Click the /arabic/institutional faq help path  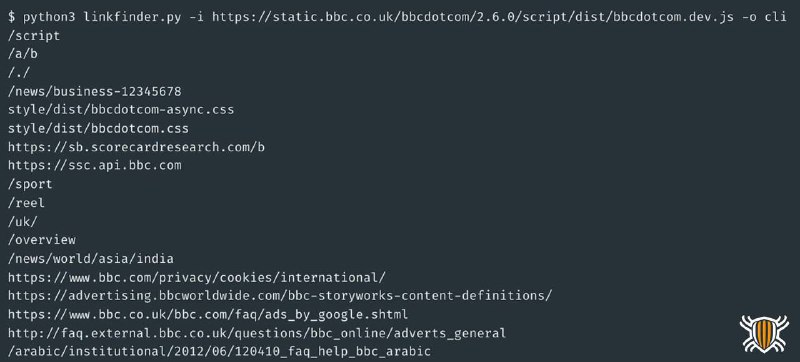(219, 352)
